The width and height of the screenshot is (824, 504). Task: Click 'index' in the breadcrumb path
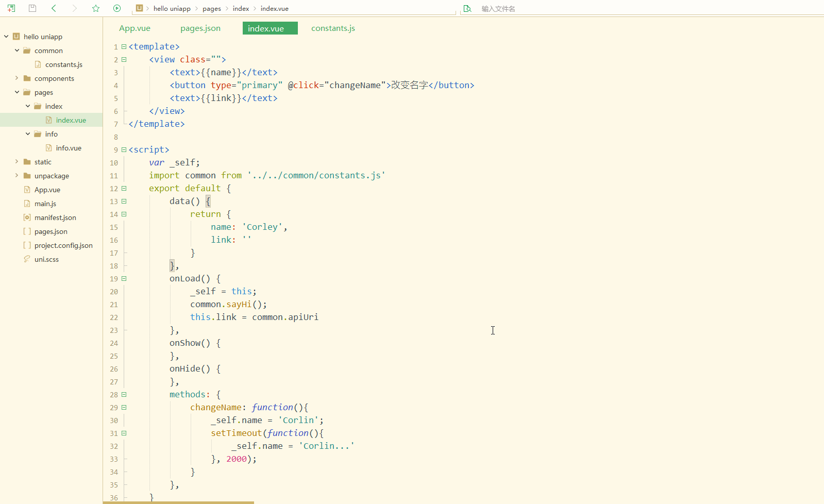click(241, 8)
